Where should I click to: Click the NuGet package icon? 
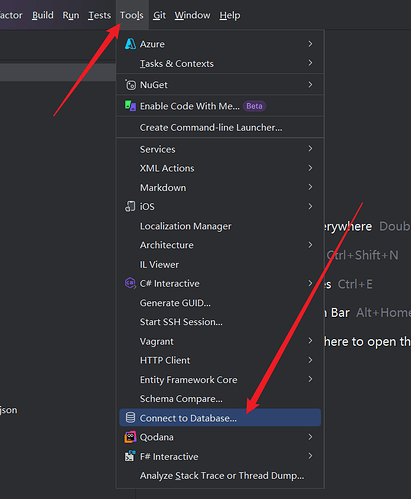[130, 85]
